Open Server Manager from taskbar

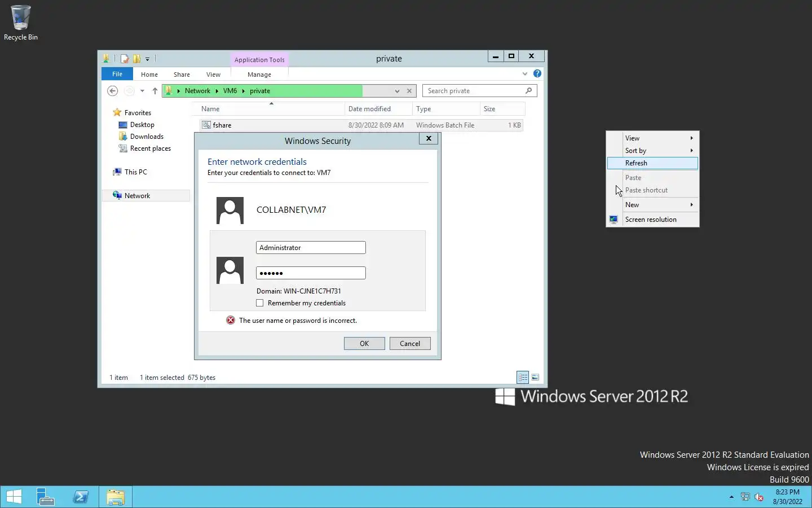[45, 497]
